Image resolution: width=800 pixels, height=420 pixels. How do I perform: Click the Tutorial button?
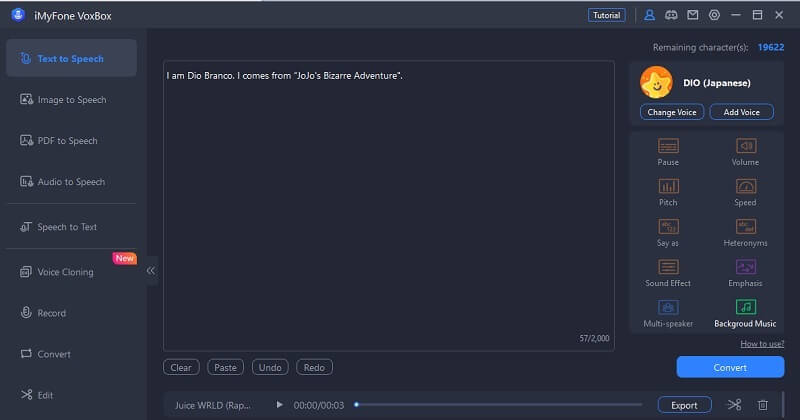[606, 15]
